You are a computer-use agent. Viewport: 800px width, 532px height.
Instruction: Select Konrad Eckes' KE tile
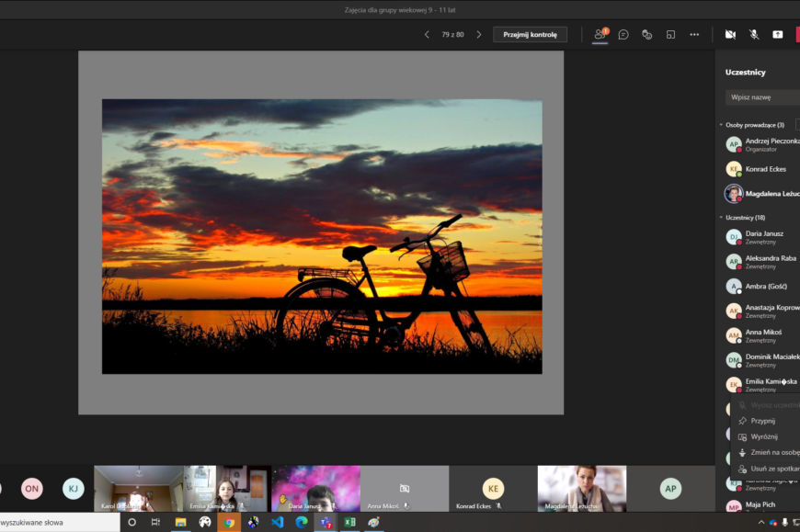pyautogui.click(x=493, y=489)
